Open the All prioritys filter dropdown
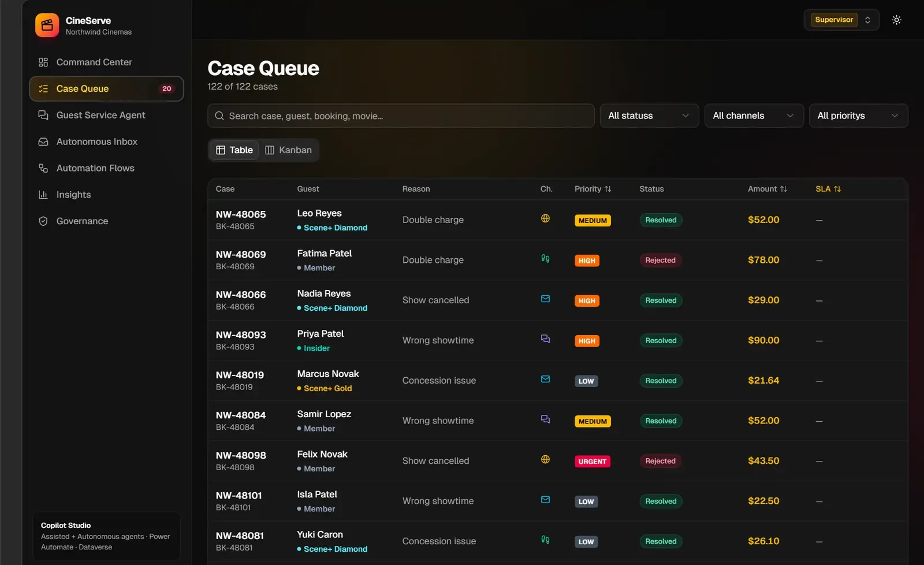This screenshot has height=565, width=924. [858, 116]
